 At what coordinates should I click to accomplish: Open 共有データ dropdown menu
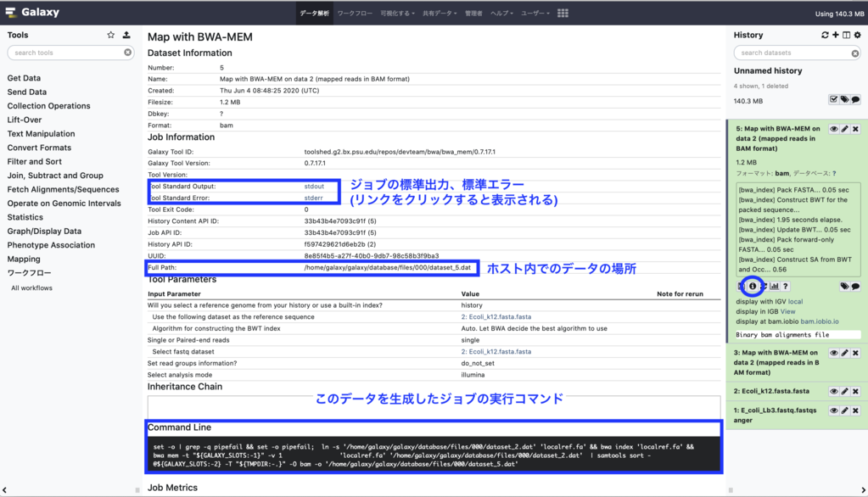pyautogui.click(x=440, y=14)
